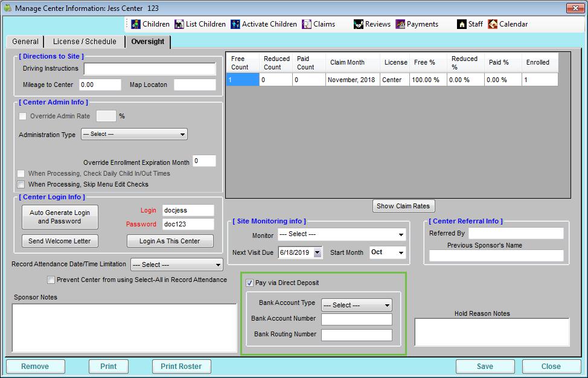The height and width of the screenshot is (378, 588).
Task: Click the app icon in title bar
Action: [7, 8]
